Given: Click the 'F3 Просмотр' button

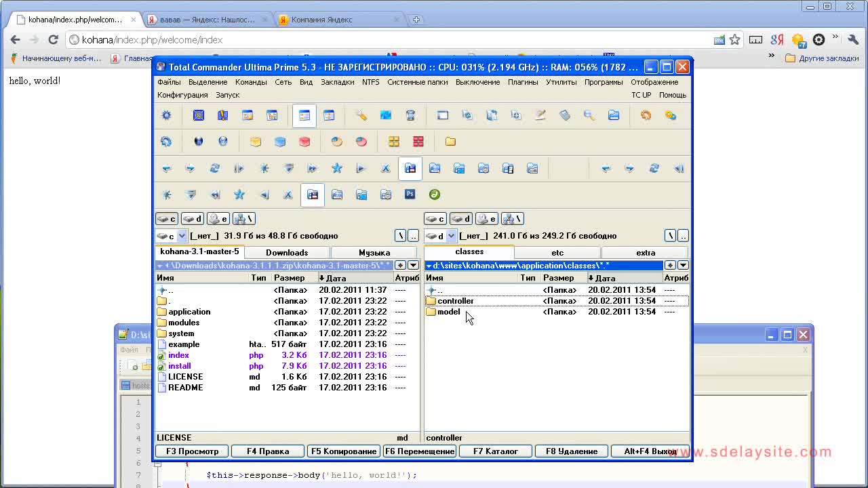Looking at the screenshot, I should [x=193, y=451].
